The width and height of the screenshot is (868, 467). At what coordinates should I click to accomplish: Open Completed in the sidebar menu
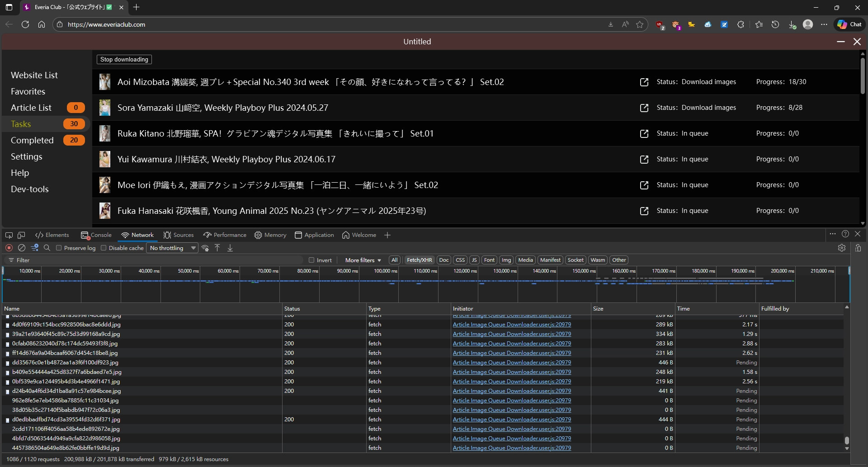(32, 140)
